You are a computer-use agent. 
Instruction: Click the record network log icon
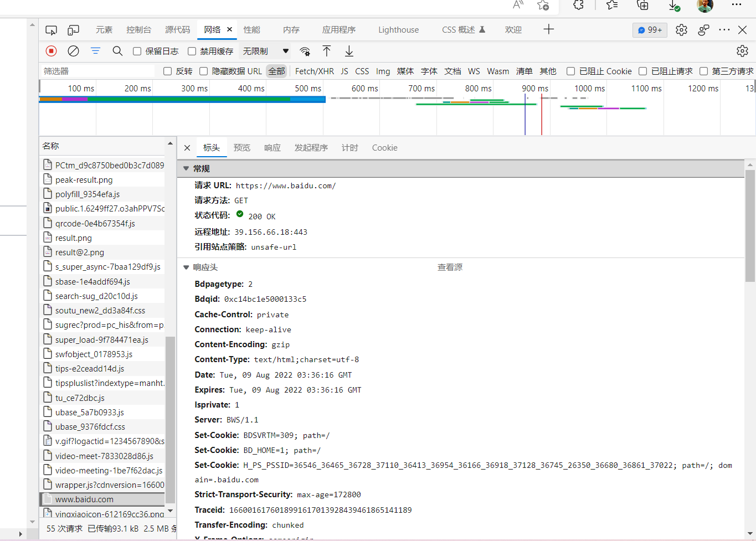[x=51, y=51]
